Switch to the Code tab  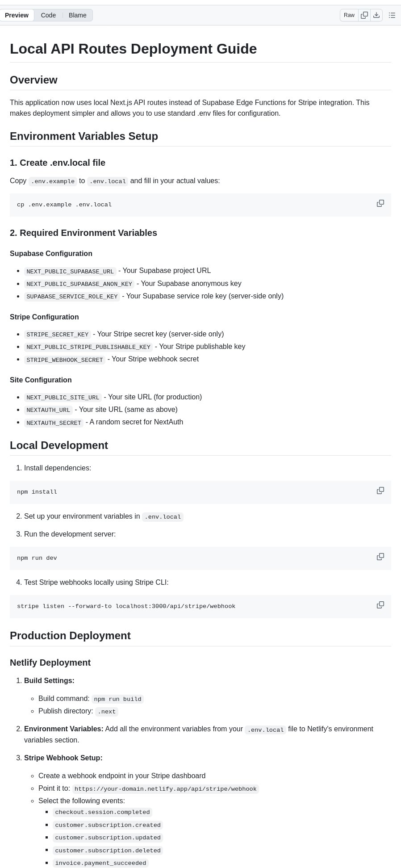point(48,15)
